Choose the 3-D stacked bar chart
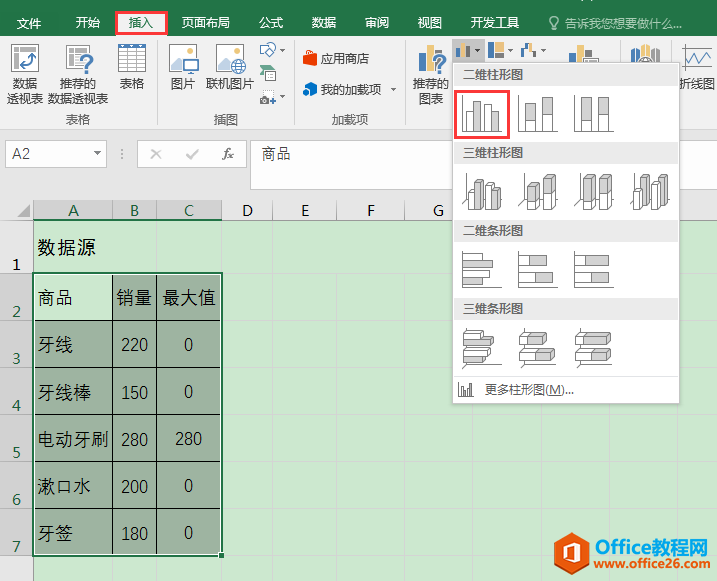The image size is (717, 581). pyautogui.click(x=538, y=347)
